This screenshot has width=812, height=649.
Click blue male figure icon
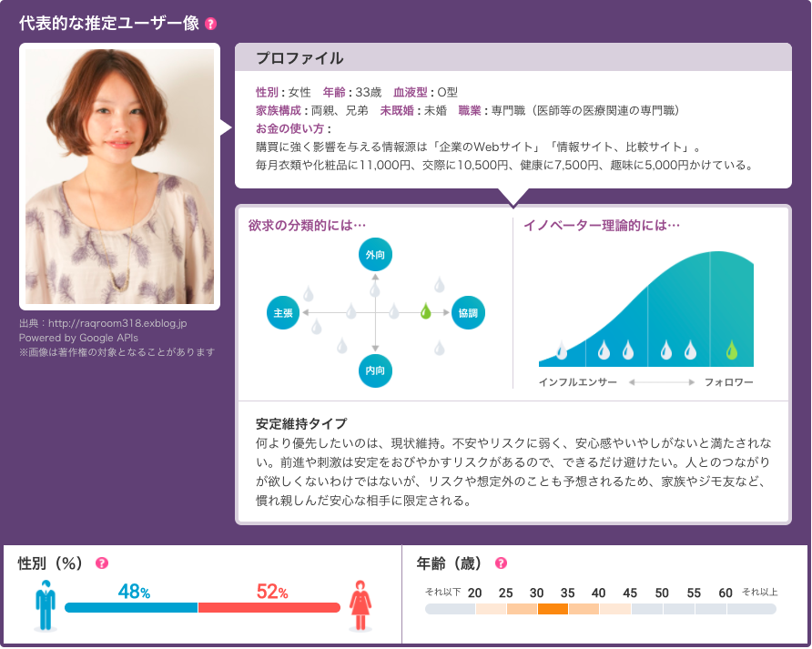coord(46,605)
